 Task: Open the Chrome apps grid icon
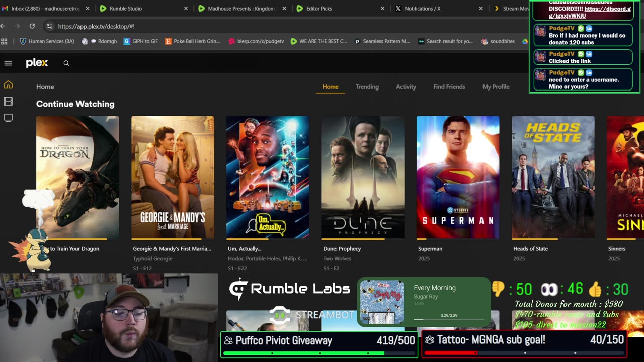point(5,41)
